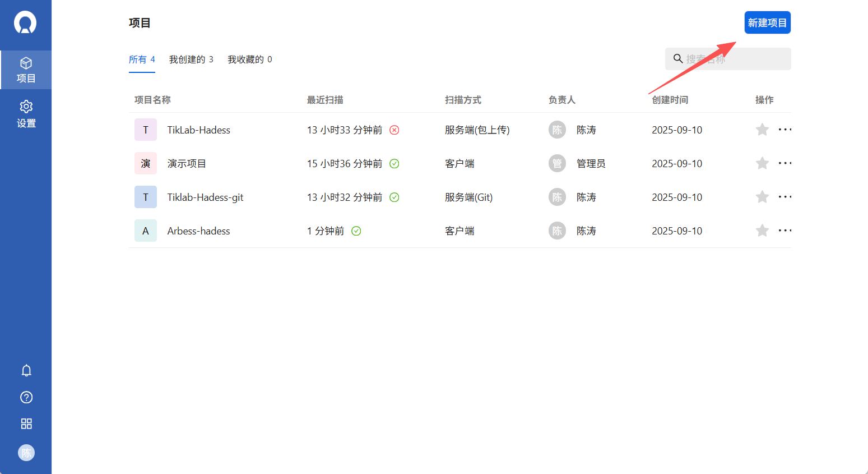The width and height of the screenshot is (868, 474).
Task: Favorite the TikLab-Hadess project with the star
Action: 762,130
